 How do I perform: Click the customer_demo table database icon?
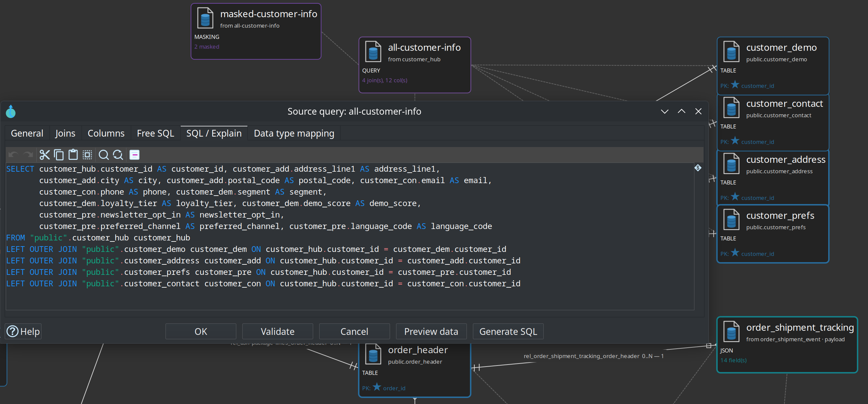pyautogui.click(x=731, y=52)
